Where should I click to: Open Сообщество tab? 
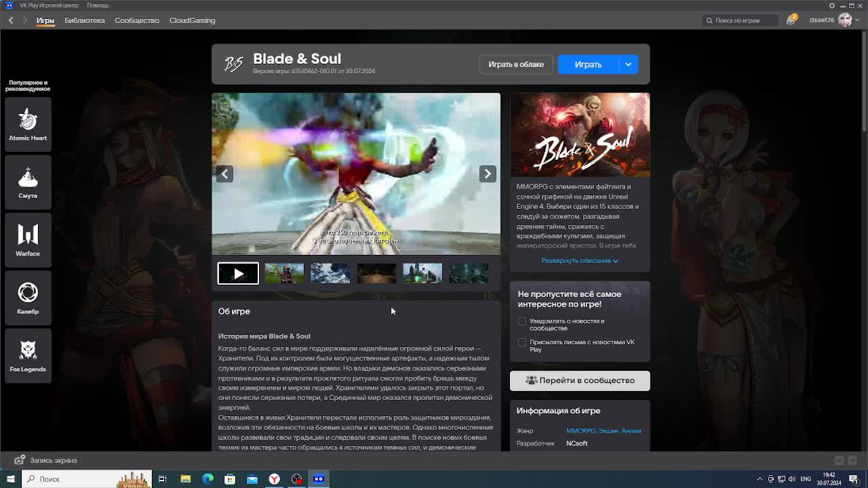pos(137,20)
